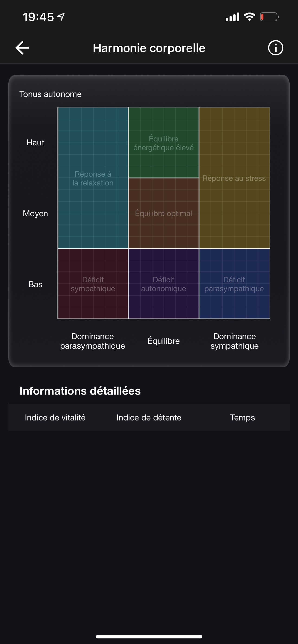
Task: Tap the Indice de vitalité column header
Action: (55, 418)
